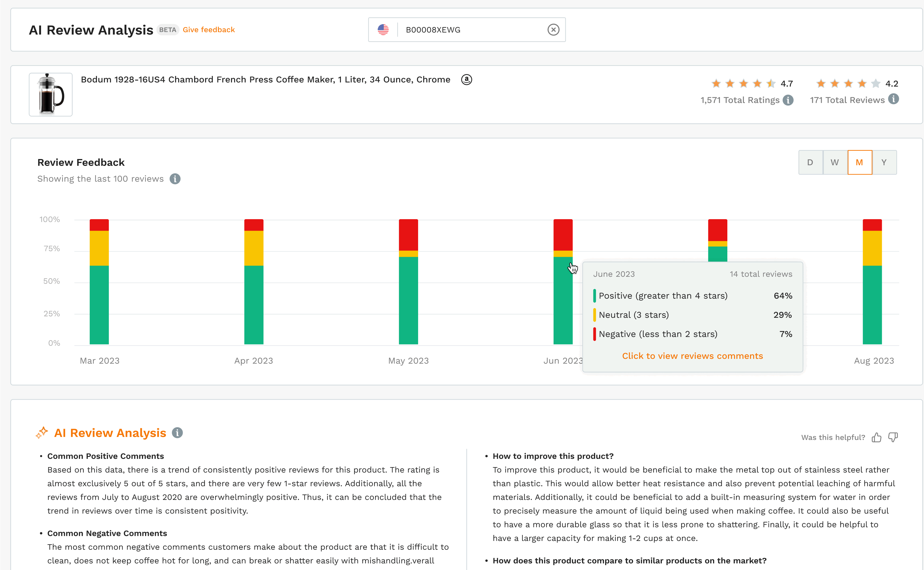Click the May 2023 axis label
The width and height of the screenshot is (924, 570).
click(x=408, y=361)
